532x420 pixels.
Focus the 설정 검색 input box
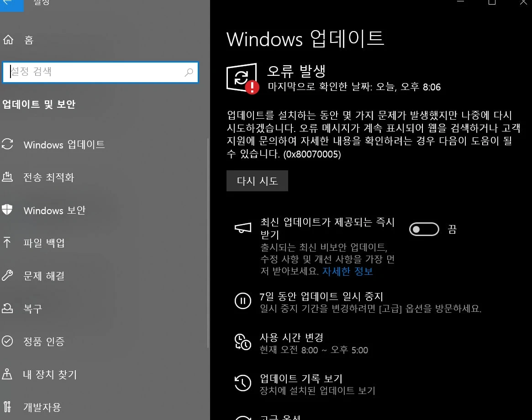[x=100, y=72]
